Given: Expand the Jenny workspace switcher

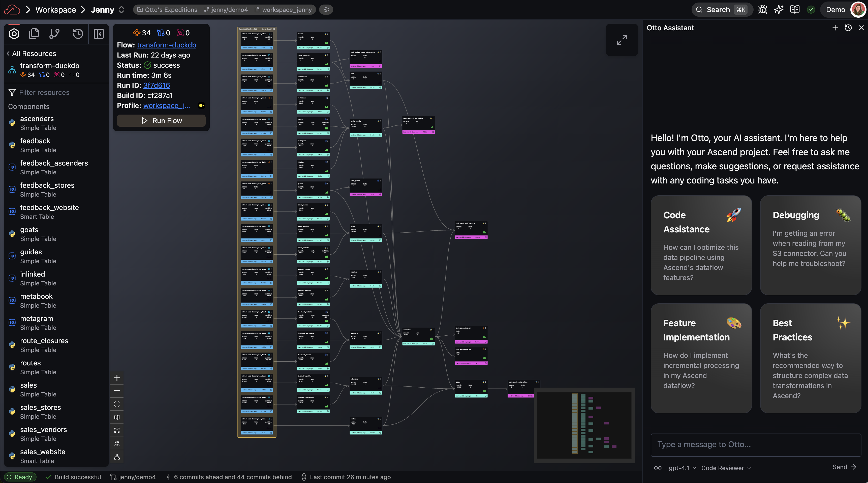Looking at the screenshot, I should [x=122, y=10].
